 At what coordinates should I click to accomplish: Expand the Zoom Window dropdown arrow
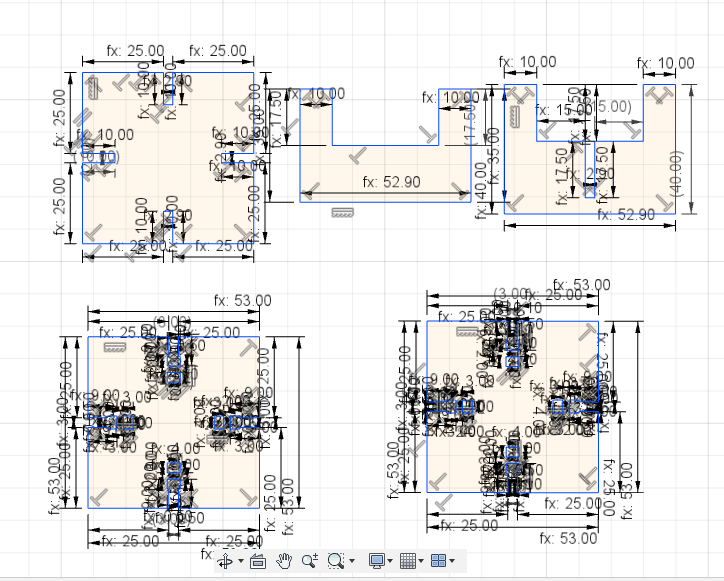[x=352, y=561]
